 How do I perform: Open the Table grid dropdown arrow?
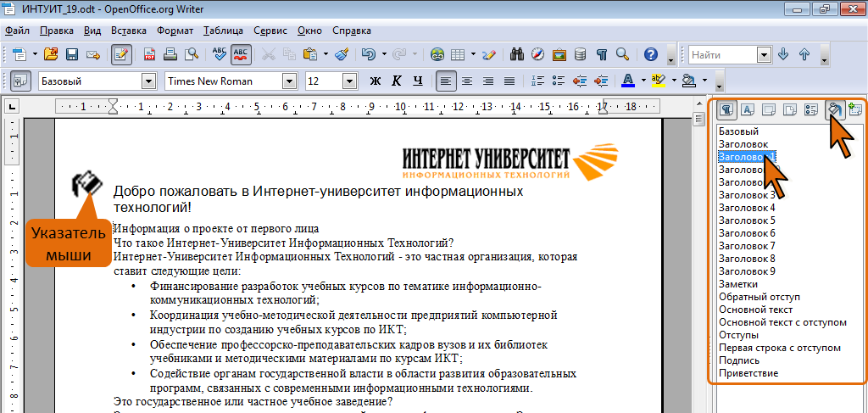point(473,54)
